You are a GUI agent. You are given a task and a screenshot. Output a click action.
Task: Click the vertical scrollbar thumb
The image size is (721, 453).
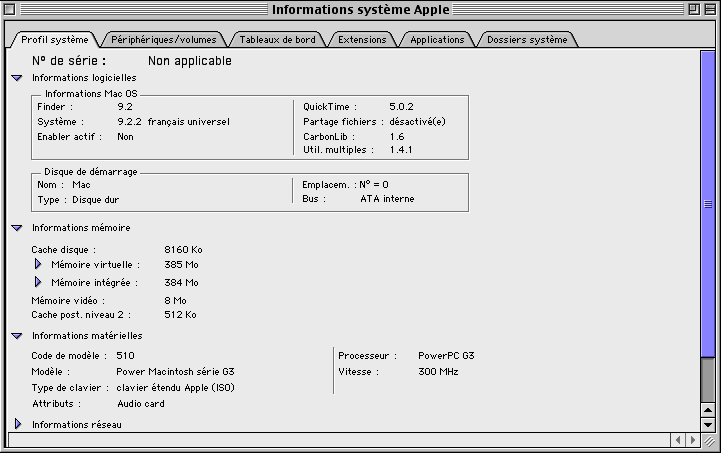708,204
